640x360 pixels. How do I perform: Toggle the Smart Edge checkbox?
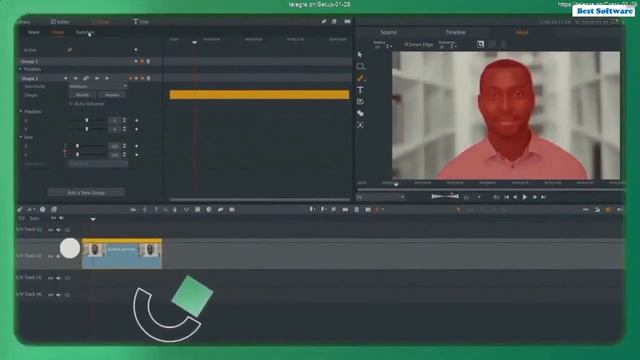[x=406, y=44]
